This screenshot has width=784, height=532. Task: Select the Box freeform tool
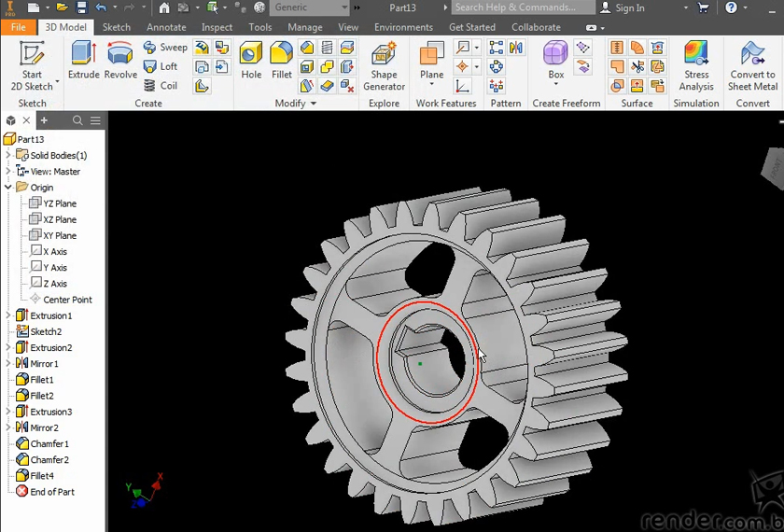point(555,61)
